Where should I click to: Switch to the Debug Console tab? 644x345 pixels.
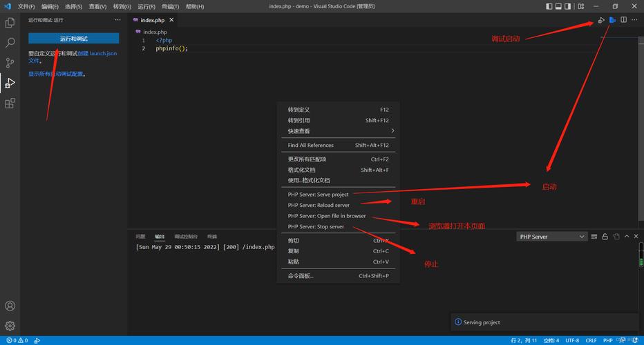pos(186,236)
